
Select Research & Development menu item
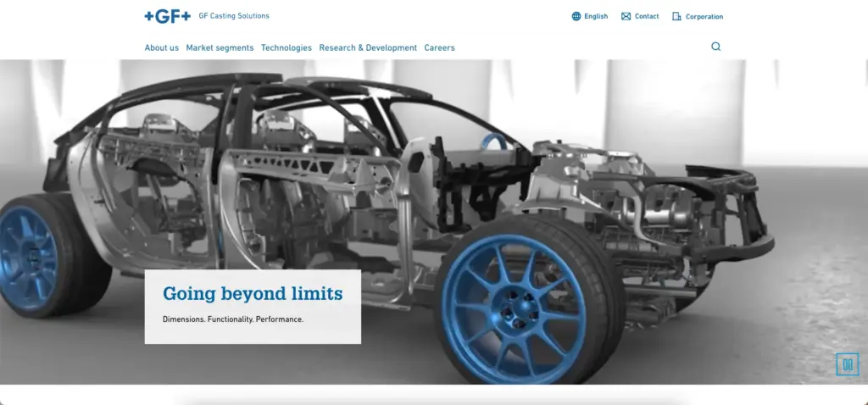coord(368,47)
